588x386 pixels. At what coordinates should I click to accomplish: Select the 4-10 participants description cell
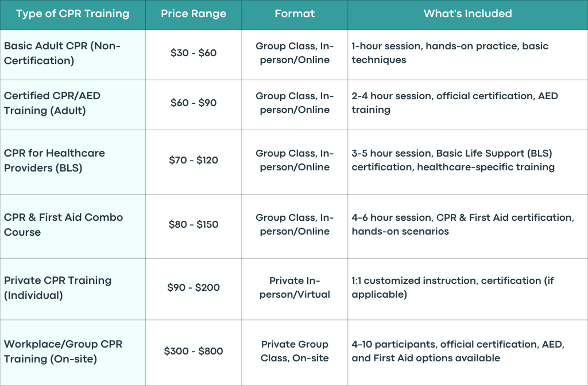467,352
